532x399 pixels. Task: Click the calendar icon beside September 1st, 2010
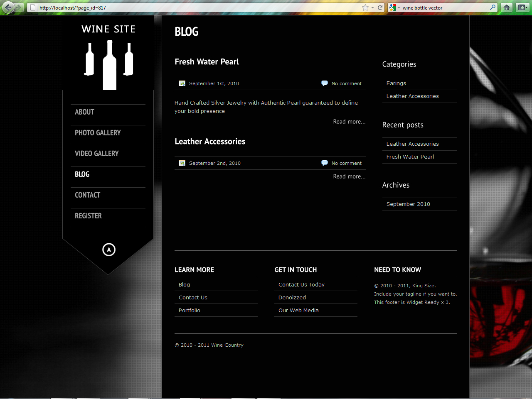[x=182, y=83]
